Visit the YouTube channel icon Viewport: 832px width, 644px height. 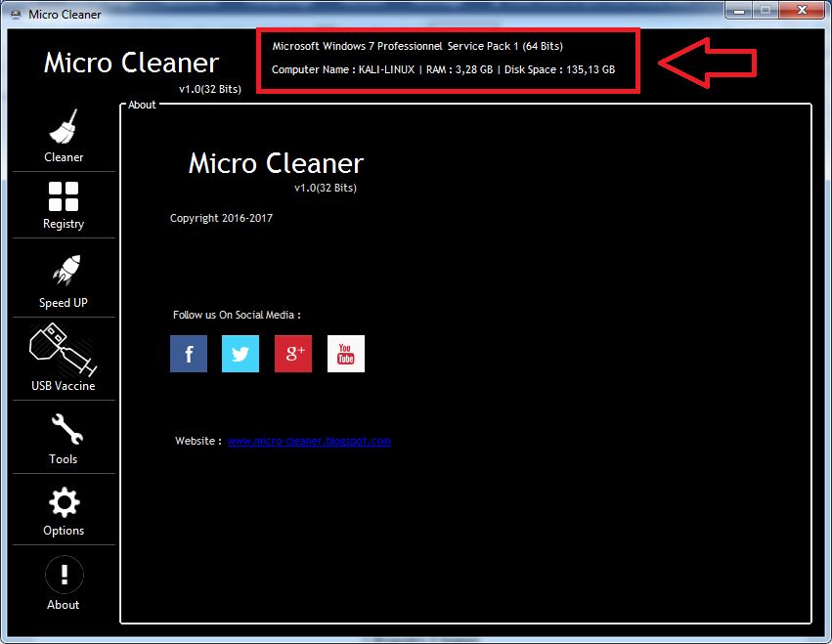(346, 354)
